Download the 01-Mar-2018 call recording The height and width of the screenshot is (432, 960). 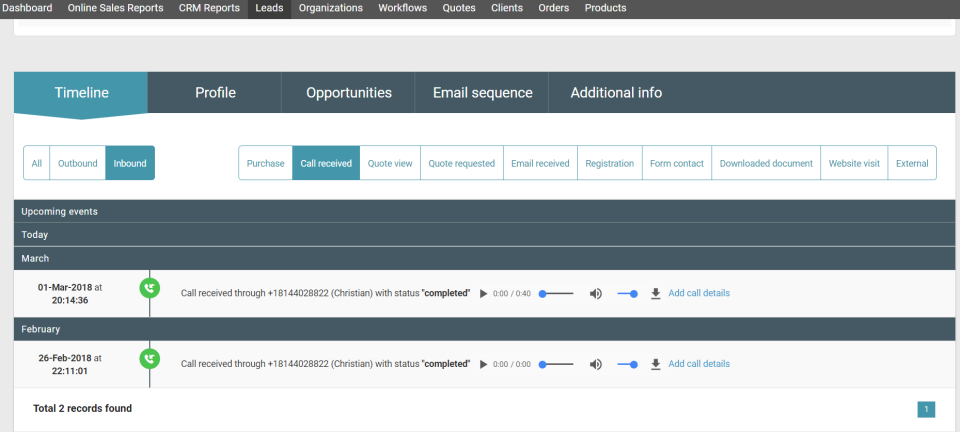click(656, 294)
